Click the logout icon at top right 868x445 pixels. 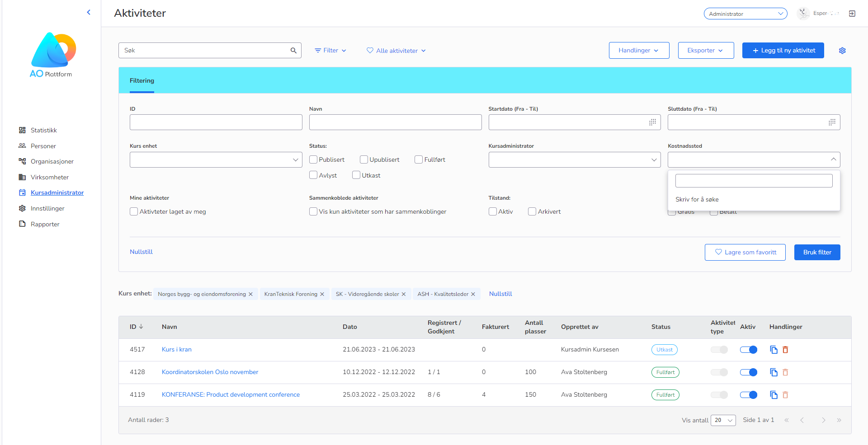coord(852,14)
